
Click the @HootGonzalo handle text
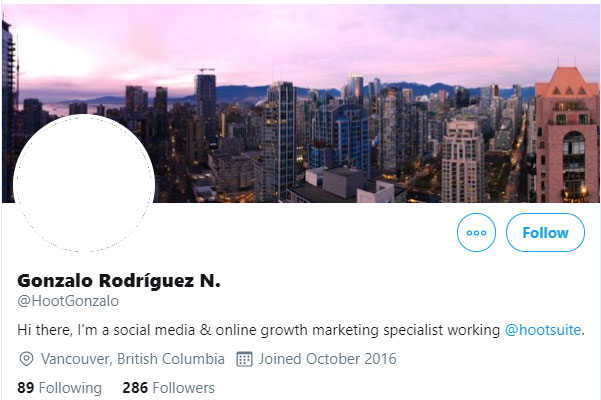coord(68,301)
